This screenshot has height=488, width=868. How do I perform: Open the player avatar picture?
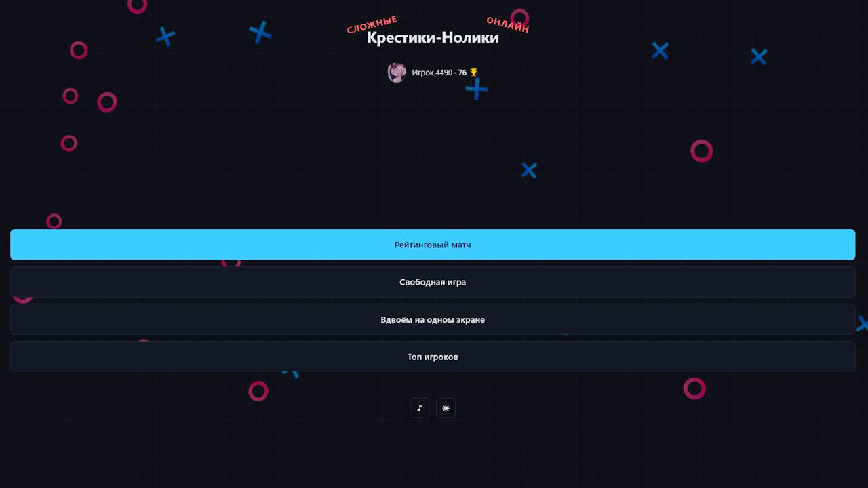(397, 73)
